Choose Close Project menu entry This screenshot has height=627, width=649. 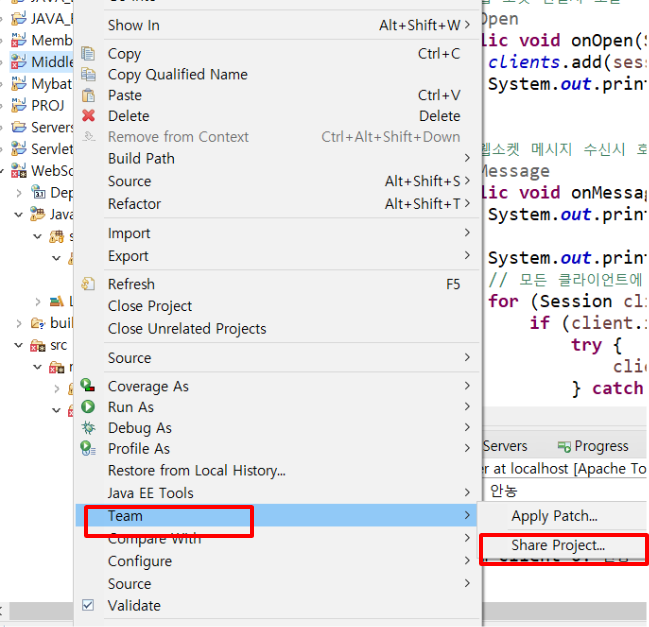150,306
